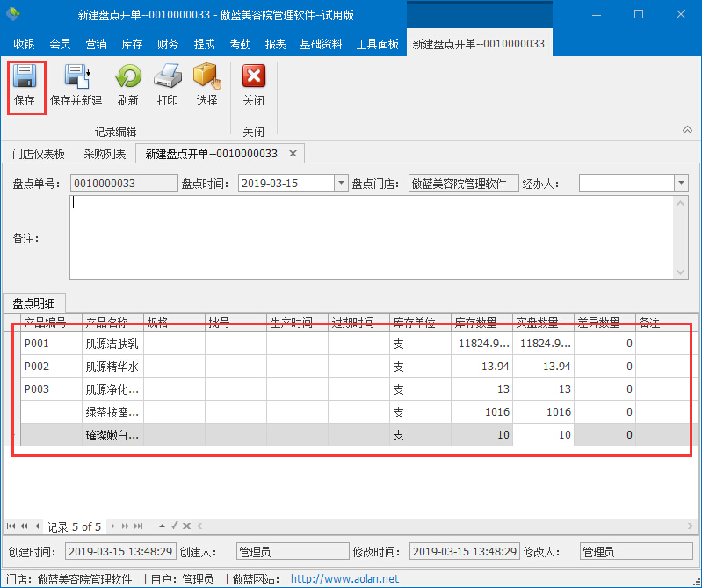Open the 基础资料 menu
Image resolution: width=702 pixels, height=588 pixels.
[322, 44]
